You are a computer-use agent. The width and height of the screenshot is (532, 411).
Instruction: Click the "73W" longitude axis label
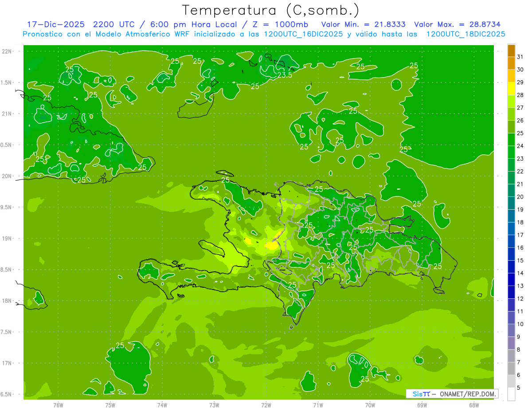[214, 405]
